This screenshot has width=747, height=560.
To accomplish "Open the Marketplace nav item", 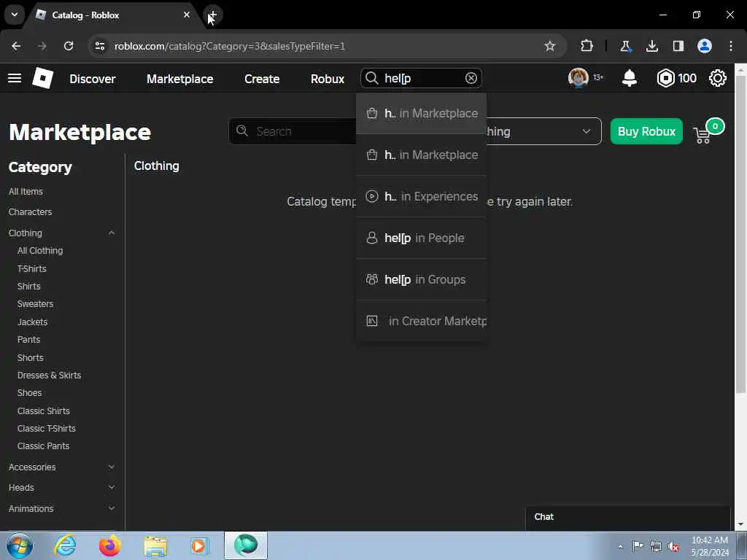I will click(179, 79).
